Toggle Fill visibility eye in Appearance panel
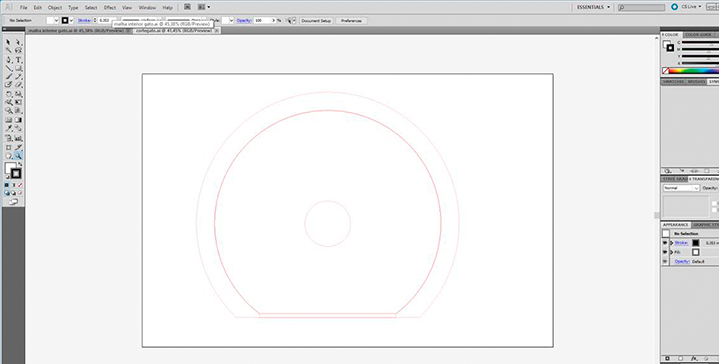 (x=665, y=252)
